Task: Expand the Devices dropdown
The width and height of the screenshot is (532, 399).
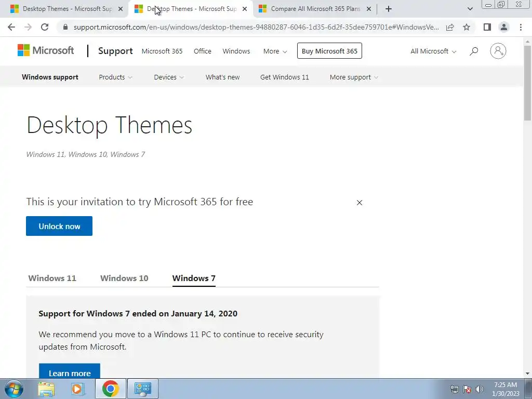Action: tap(169, 77)
